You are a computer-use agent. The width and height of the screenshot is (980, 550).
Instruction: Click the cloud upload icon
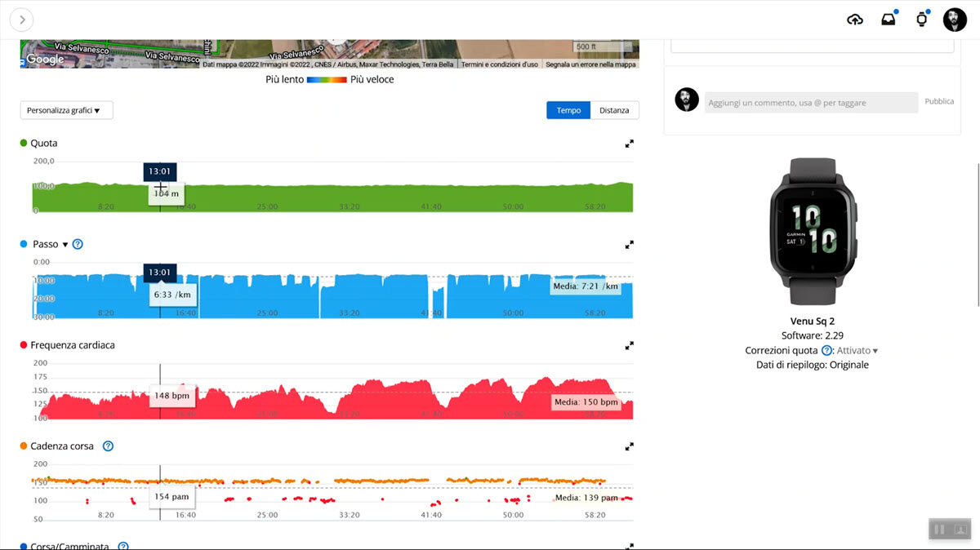(855, 20)
